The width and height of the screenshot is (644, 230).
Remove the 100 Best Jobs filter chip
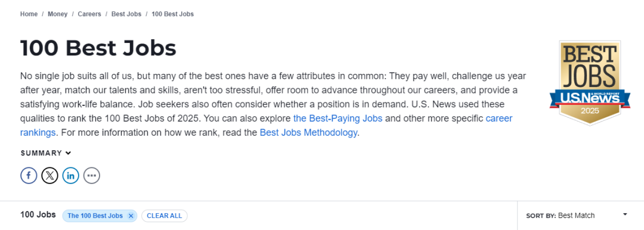point(131,216)
